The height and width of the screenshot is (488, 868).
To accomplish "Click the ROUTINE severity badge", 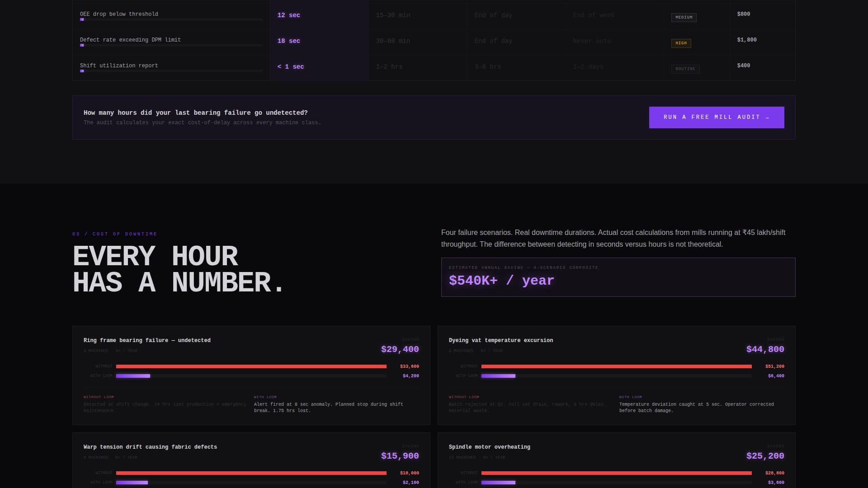I will 685,69.
